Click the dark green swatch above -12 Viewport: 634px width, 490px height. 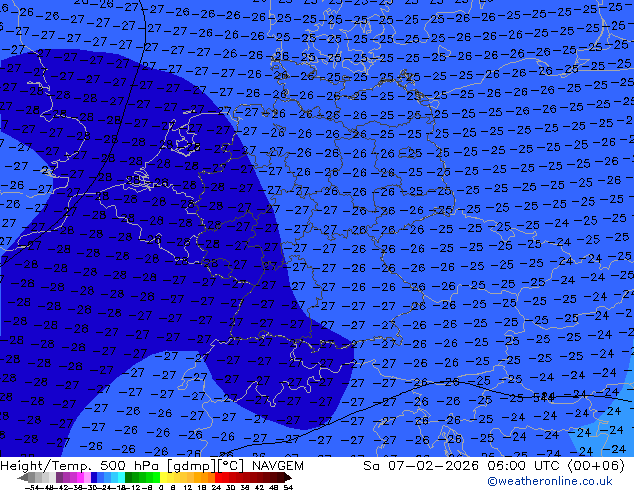click(128, 477)
